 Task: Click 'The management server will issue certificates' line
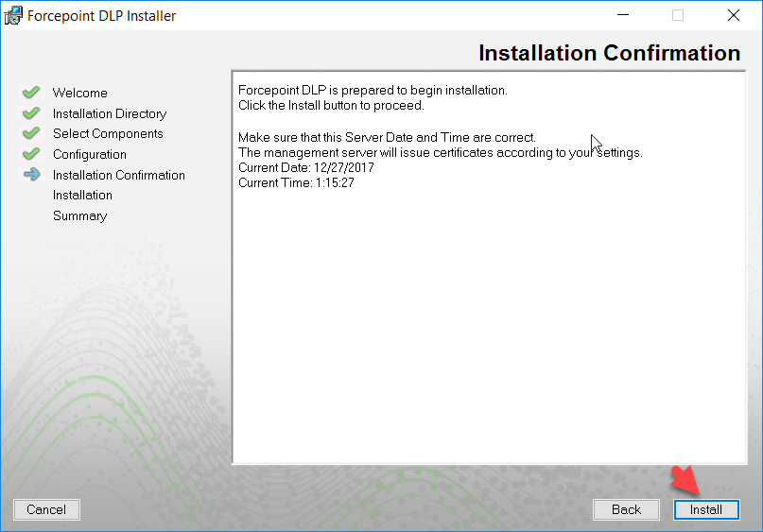pos(441,153)
